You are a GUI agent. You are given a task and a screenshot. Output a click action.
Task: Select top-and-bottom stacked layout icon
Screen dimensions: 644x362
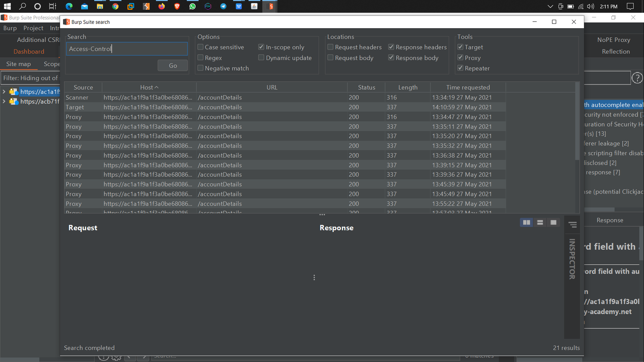pos(540,222)
